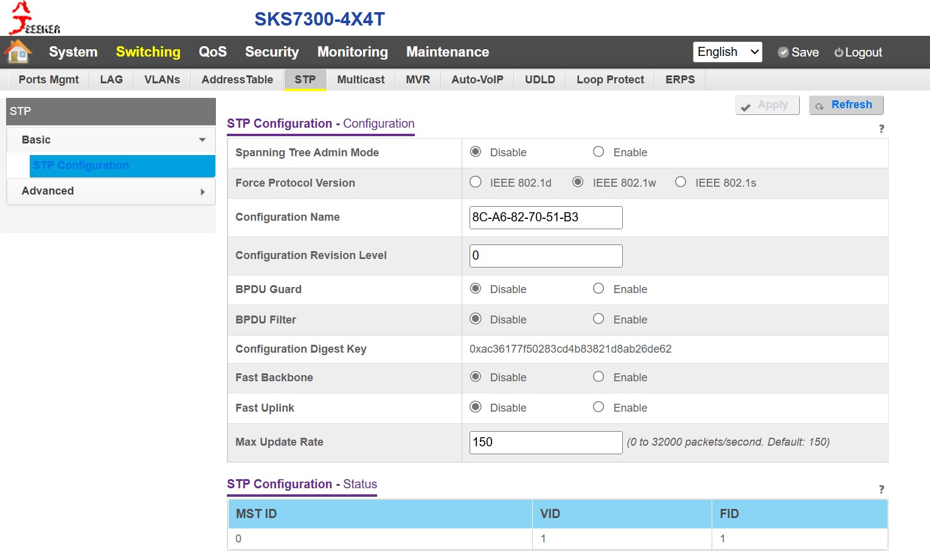The image size is (930, 560).
Task: Click the Configuration Name input field
Action: click(x=546, y=218)
